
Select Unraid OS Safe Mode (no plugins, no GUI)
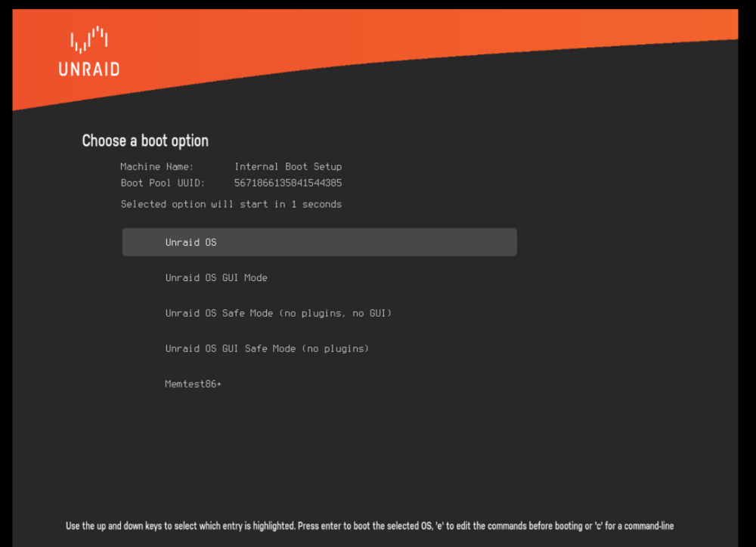pos(278,314)
